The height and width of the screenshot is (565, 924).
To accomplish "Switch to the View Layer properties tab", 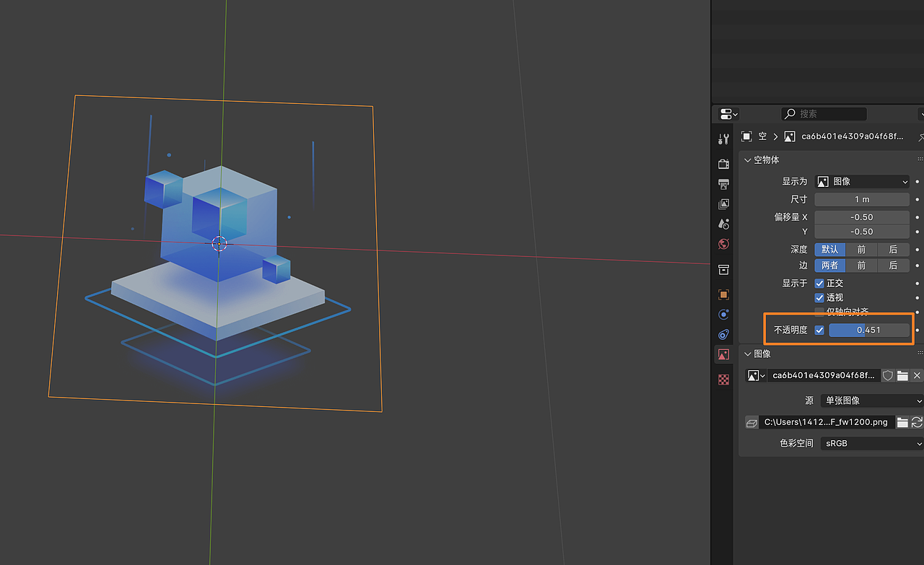I will click(x=723, y=203).
